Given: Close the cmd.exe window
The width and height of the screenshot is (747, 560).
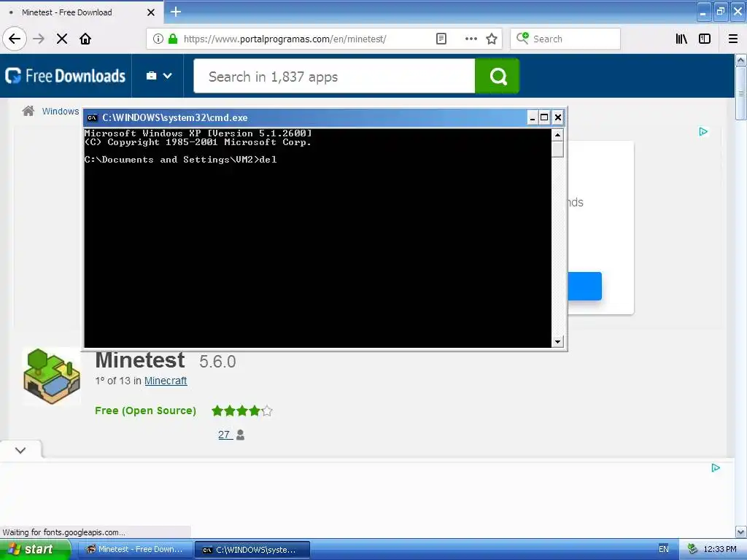Looking at the screenshot, I should [x=558, y=117].
